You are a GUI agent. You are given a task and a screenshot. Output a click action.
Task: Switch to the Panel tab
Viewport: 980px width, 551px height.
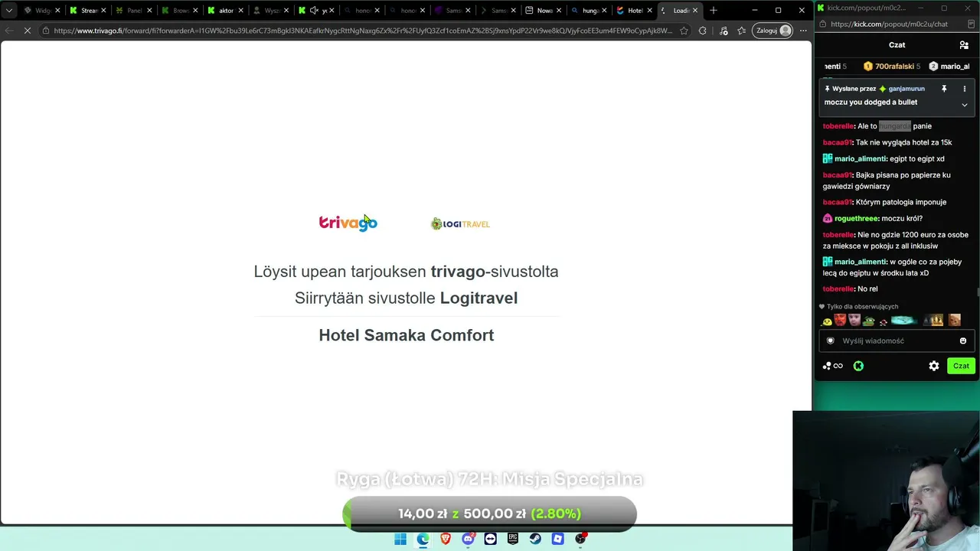point(133,10)
